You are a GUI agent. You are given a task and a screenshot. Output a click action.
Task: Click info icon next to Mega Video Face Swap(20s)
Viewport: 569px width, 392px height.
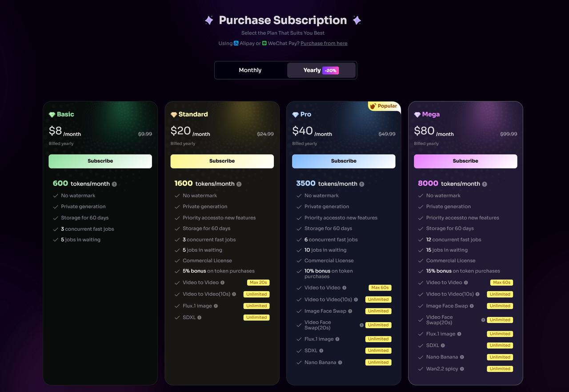[483, 320]
